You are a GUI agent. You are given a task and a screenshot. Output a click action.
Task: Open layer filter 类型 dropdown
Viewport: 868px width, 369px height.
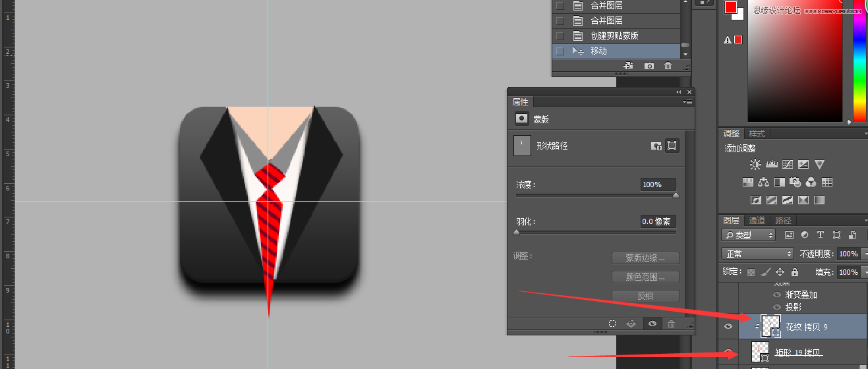(x=749, y=235)
